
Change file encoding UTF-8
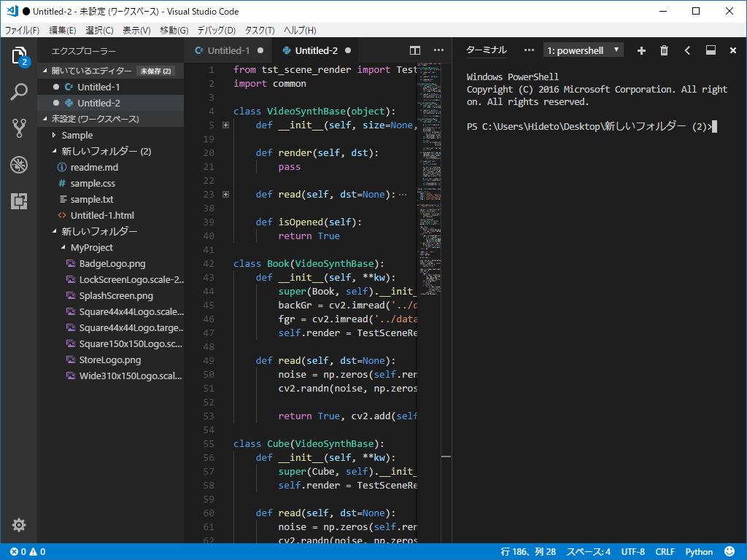coord(632,551)
